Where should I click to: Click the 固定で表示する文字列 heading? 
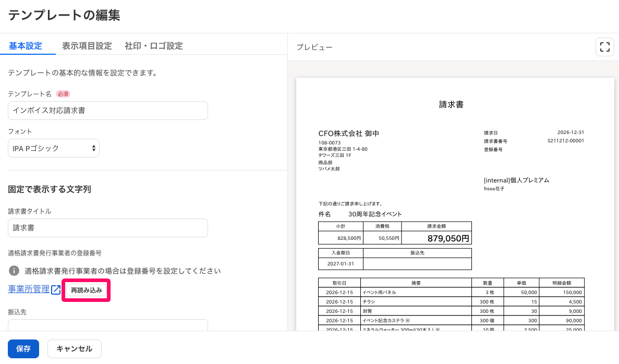click(50, 189)
